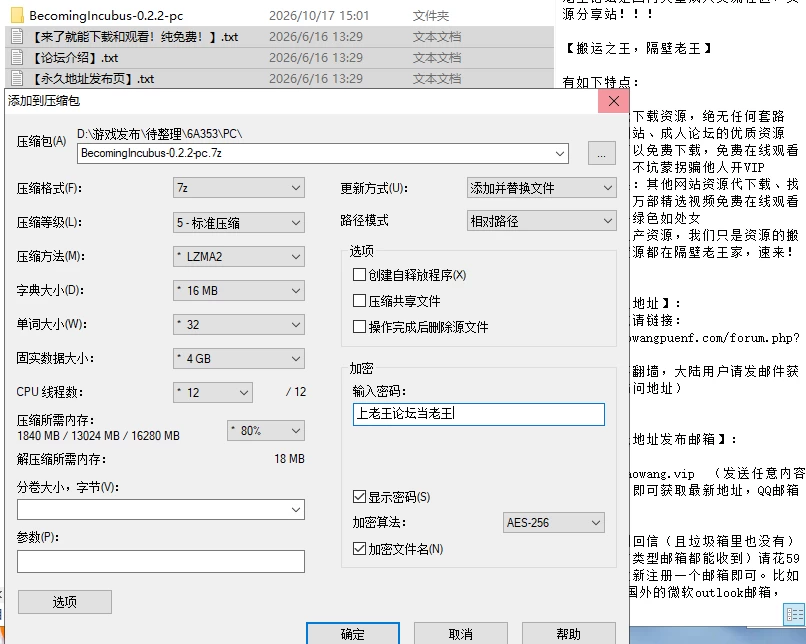
Task: Click the 参数 input field
Action: 161,562
